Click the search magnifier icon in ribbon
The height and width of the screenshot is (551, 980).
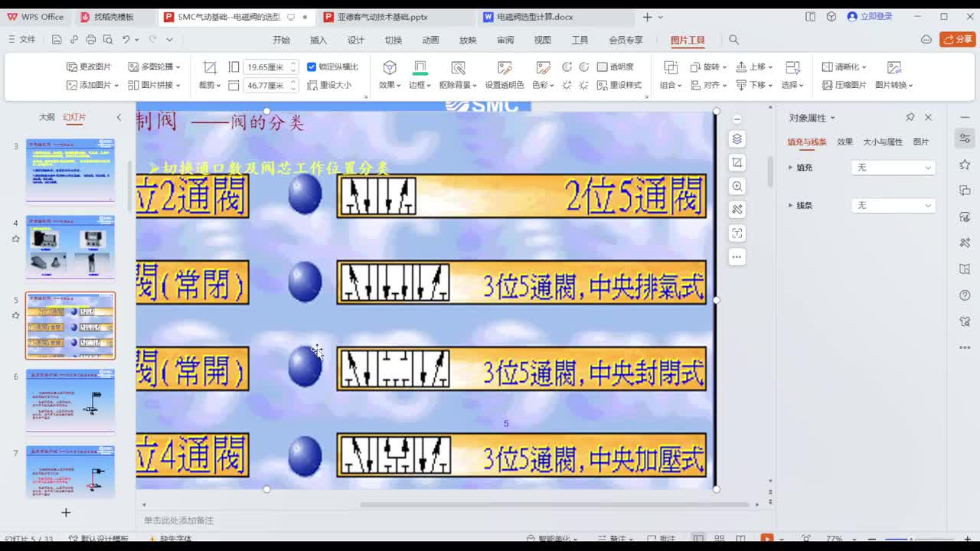[x=733, y=40]
